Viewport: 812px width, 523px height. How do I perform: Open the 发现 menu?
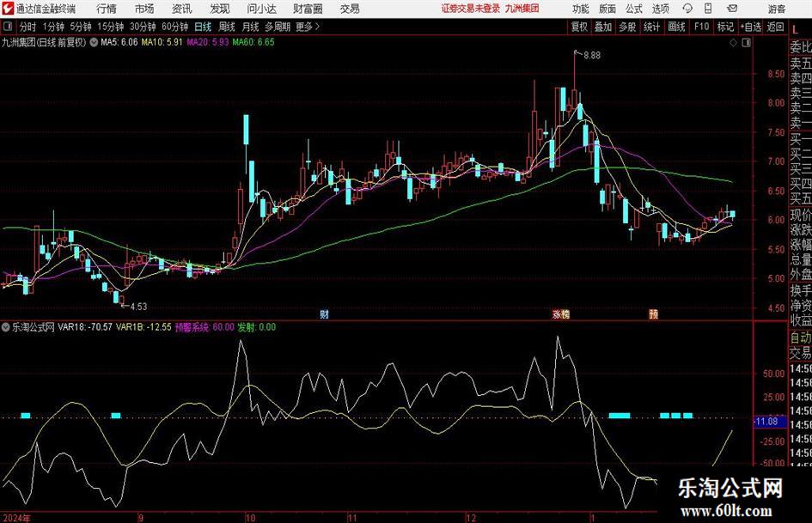220,9
